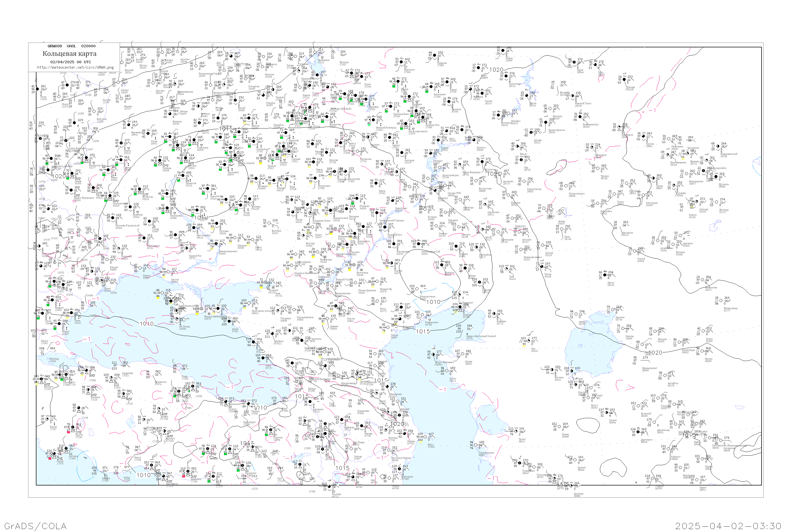Click the 1010 isobar label near Жанауштоган

tap(433, 302)
